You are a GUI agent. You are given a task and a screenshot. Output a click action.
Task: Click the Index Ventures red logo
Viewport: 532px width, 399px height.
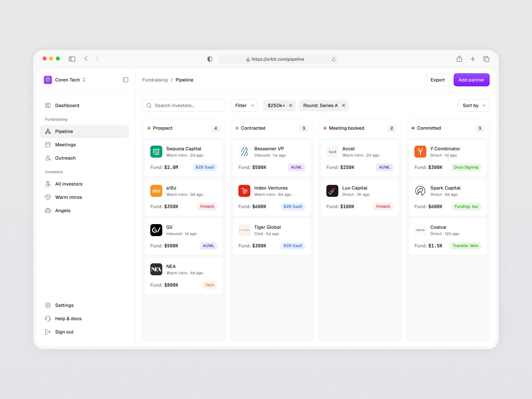pos(244,191)
